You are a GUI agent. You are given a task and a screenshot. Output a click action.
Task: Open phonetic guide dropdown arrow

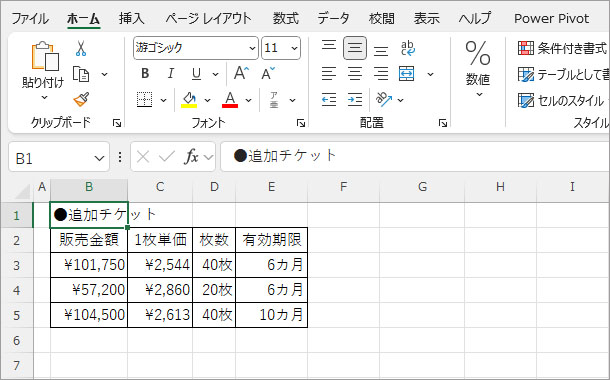(x=293, y=100)
